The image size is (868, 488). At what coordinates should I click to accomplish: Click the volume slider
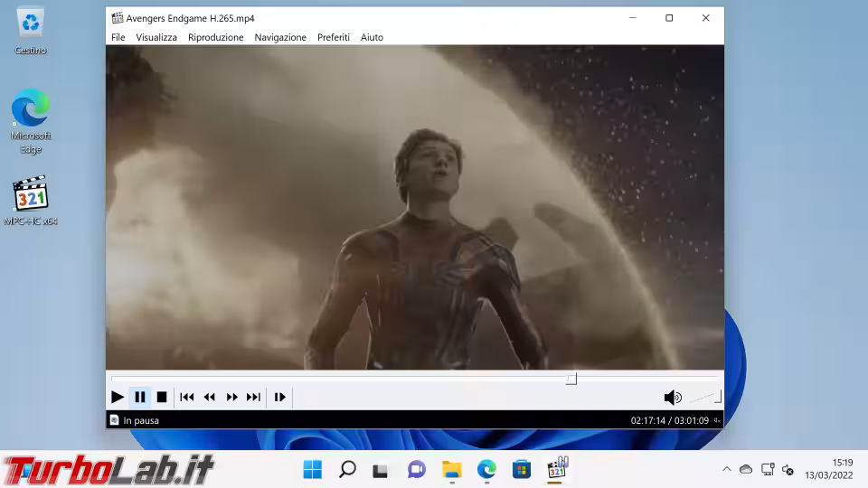705,397
